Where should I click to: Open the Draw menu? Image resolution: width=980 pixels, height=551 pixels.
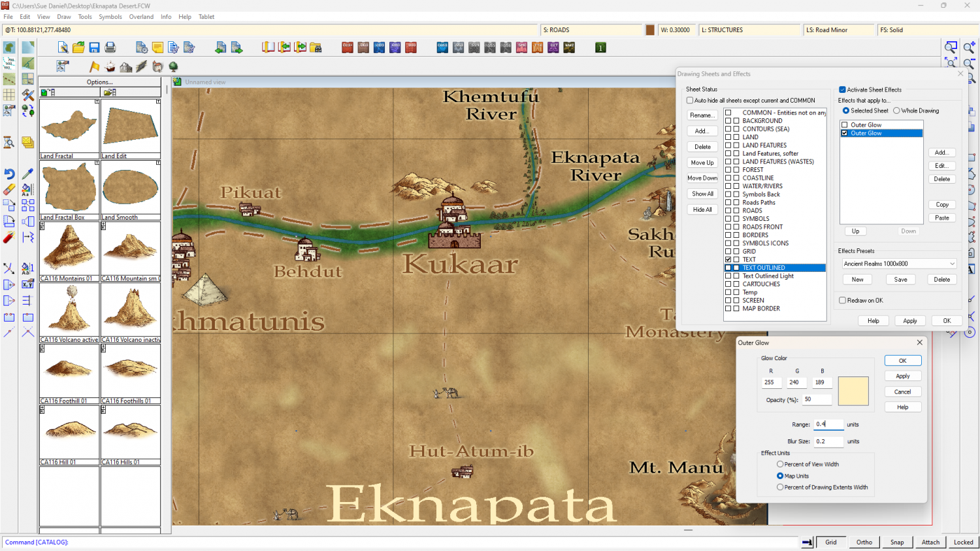point(64,17)
